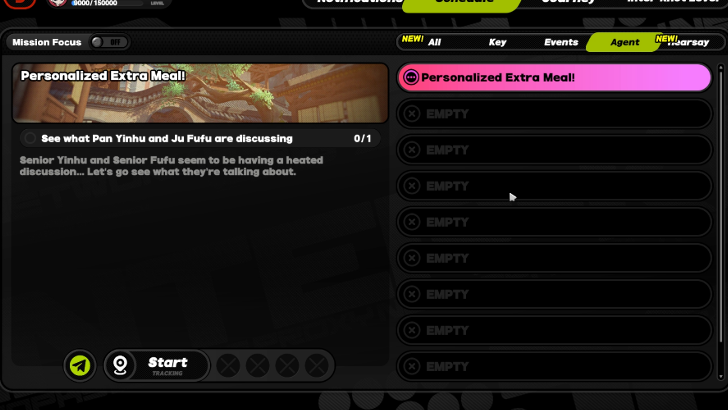Open the Key missions tab
Screen dimensions: 728x410
(x=497, y=42)
